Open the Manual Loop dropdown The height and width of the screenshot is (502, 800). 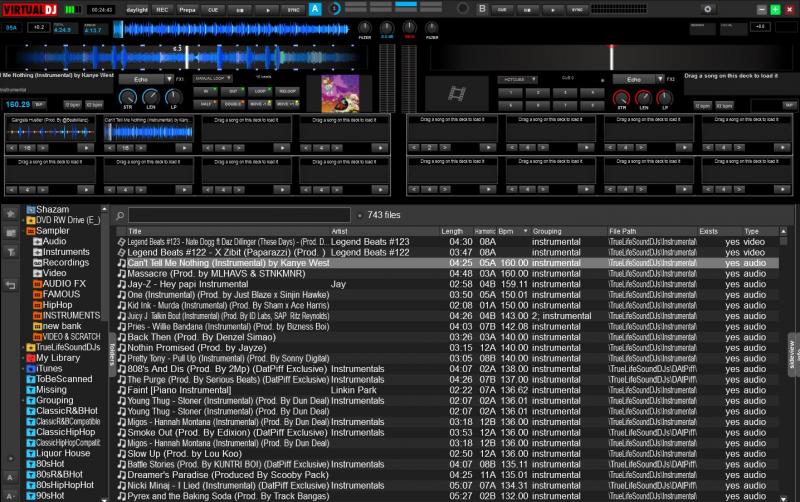tap(213, 78)
